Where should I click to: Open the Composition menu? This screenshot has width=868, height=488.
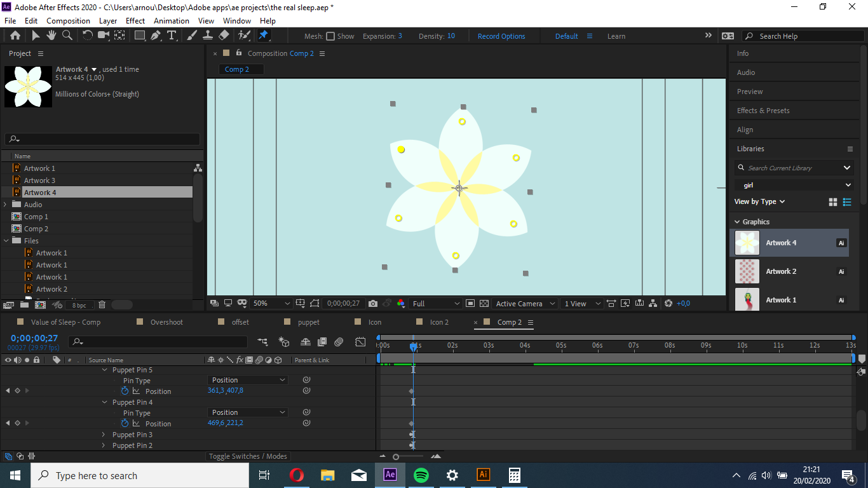coord(68,20)
